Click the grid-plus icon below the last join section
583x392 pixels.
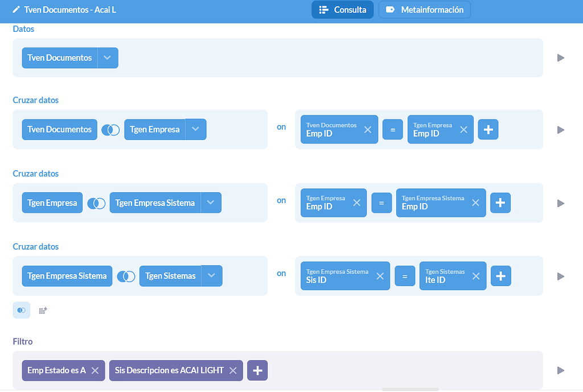(x=43, y=310)
